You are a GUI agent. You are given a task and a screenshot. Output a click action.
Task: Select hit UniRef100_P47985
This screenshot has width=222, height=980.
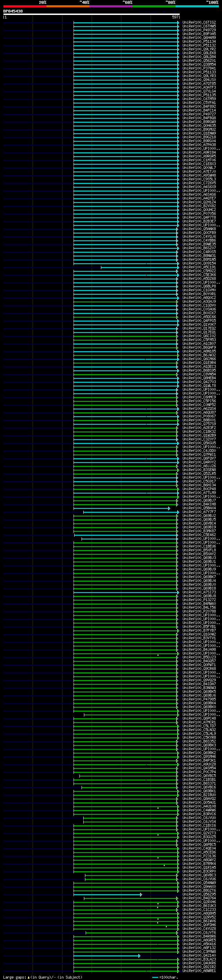[x=199, y=699]
